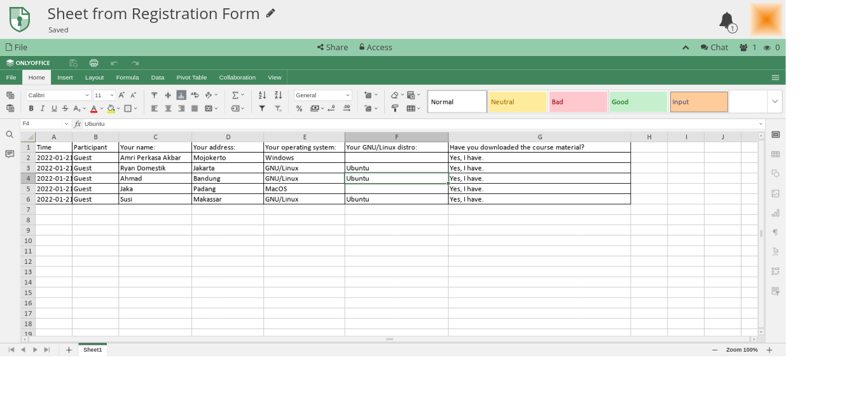Switch to the Formula tab
This screenshot has height=393, width=868.
pyautogui.click(x=127, y=78)
